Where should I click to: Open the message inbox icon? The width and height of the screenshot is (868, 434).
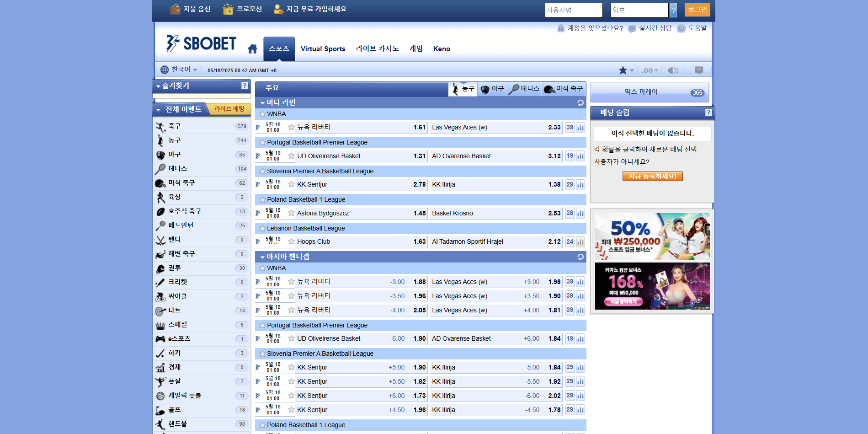699,70
